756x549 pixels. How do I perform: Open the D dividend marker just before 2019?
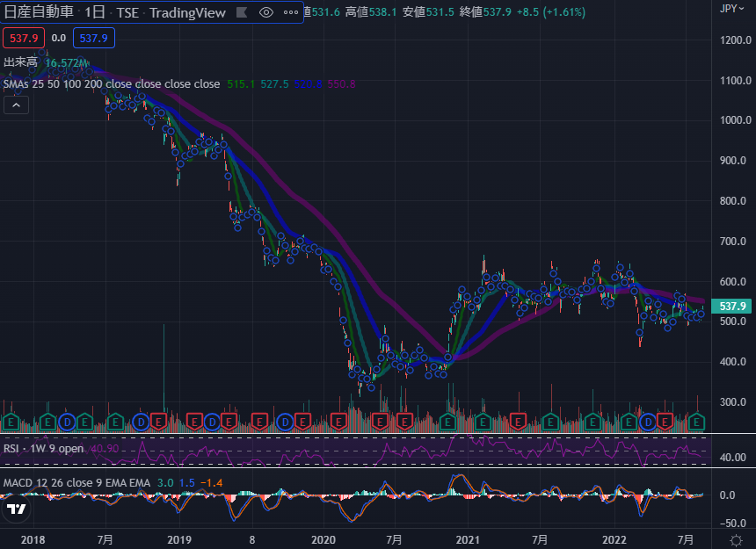141,423
